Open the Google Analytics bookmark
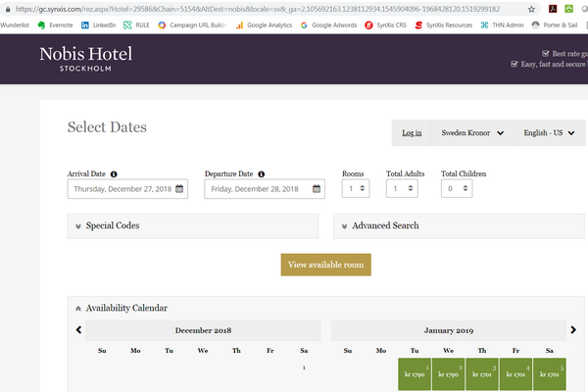 [264, 25]
